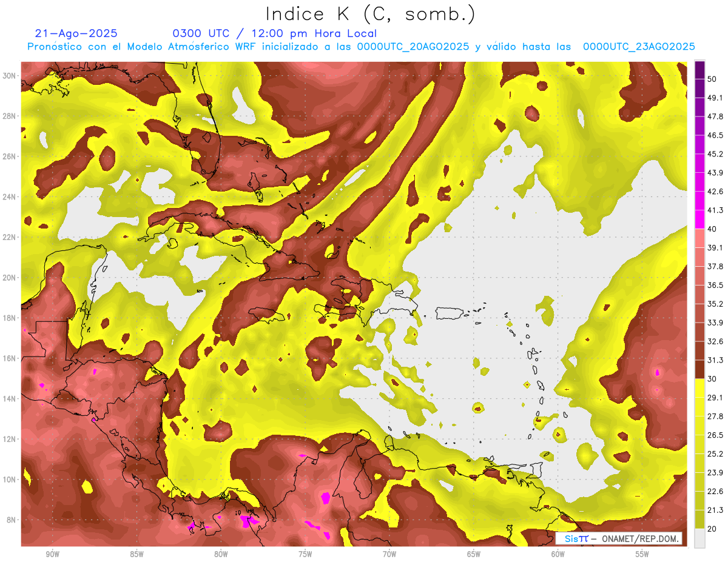Click the colorbar label '40'
The image size is (728, 562).
point(712,229)
